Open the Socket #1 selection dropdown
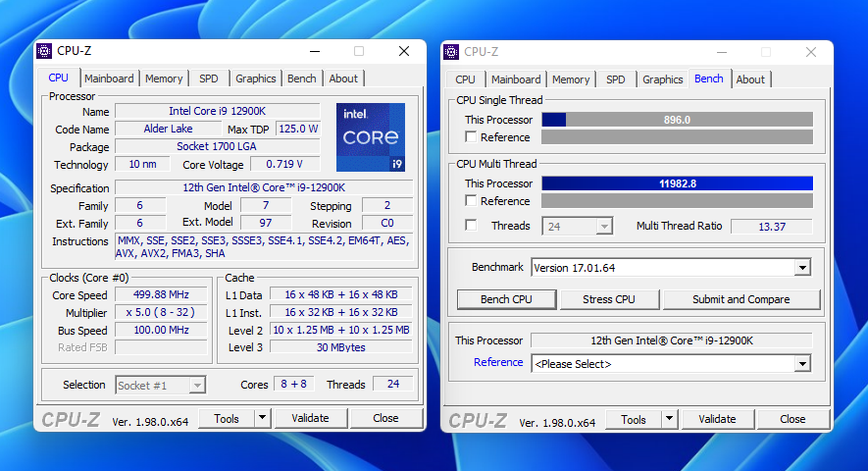 click(196, 385)
